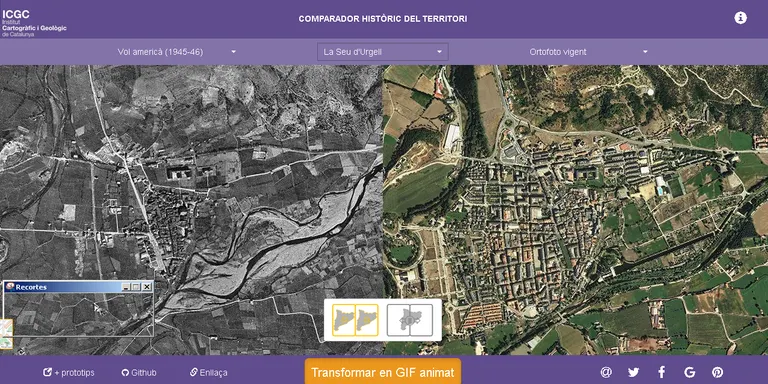
Task: Open the La Seu d'Urgell location dropdown
Action: (x=383, y=52)
